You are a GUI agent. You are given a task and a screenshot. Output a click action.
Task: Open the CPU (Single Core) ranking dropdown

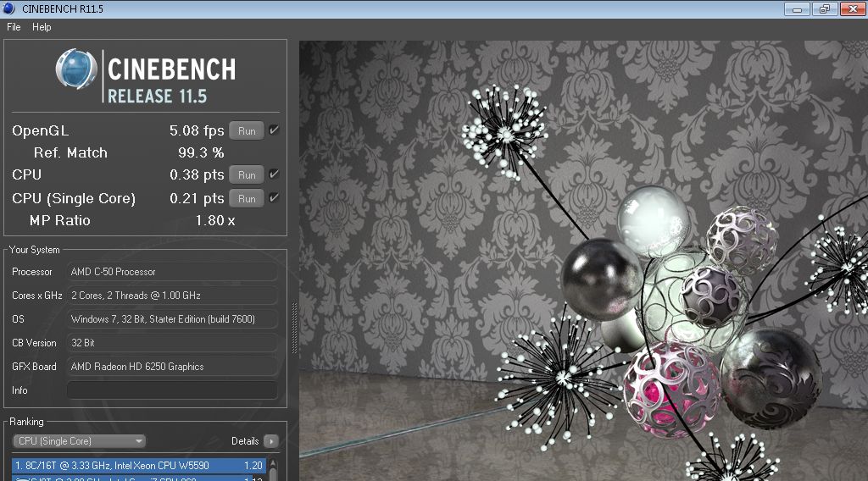(x=79, y=441)
